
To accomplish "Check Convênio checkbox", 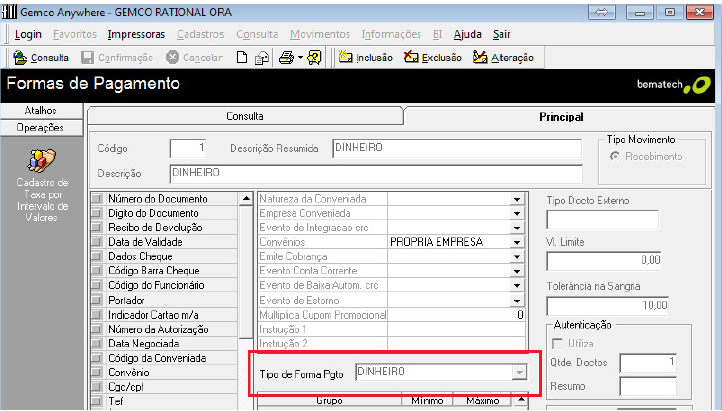I will [96, 372].
